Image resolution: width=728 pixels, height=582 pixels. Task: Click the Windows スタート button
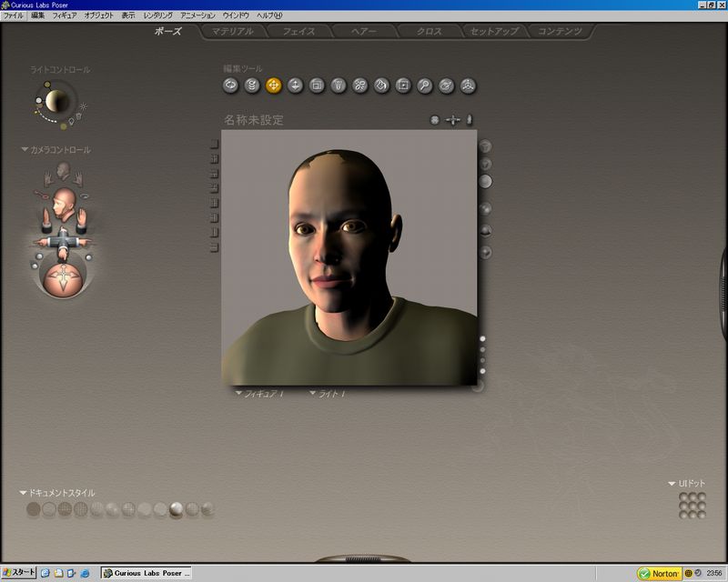(x=18, y=573)
